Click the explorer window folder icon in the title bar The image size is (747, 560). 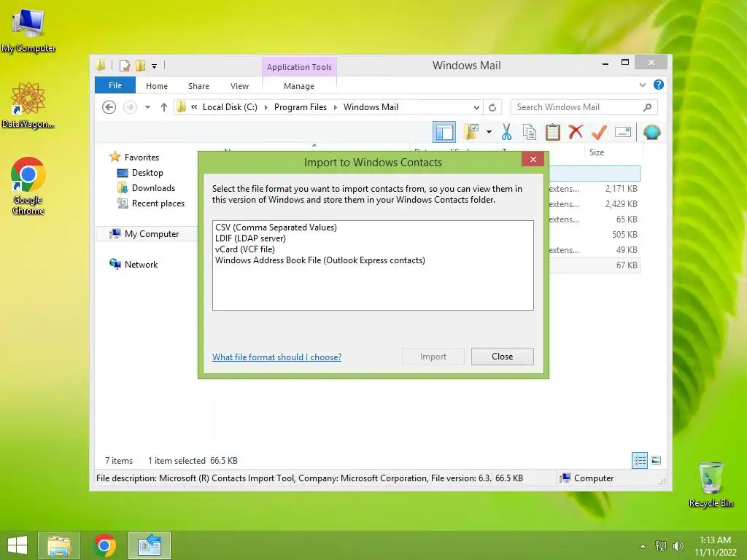101,65
